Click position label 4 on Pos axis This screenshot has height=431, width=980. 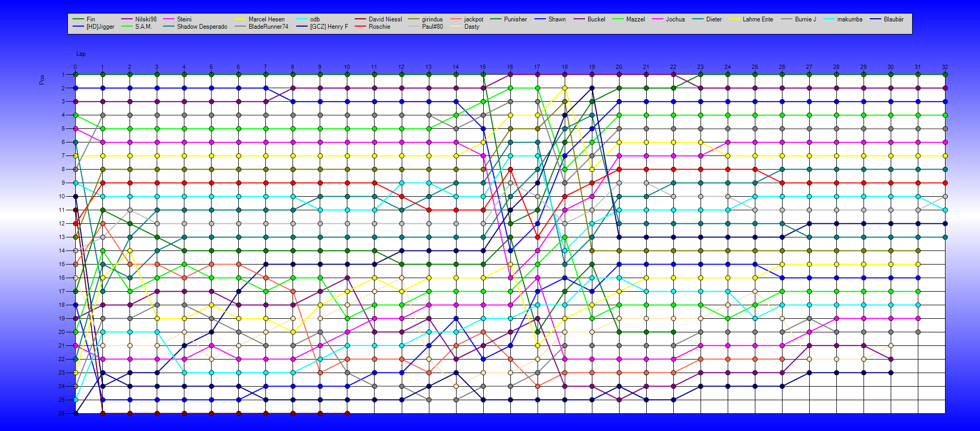(x=63, y=115)
